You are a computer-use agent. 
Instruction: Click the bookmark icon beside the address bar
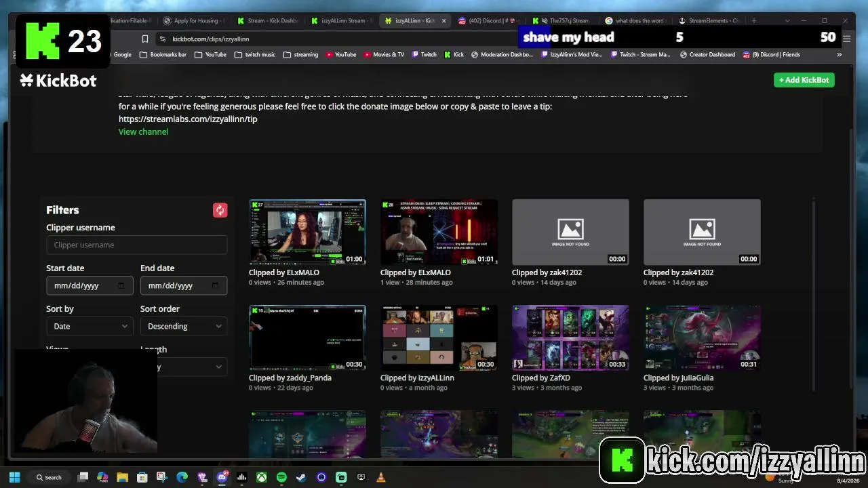pos(145,39)
